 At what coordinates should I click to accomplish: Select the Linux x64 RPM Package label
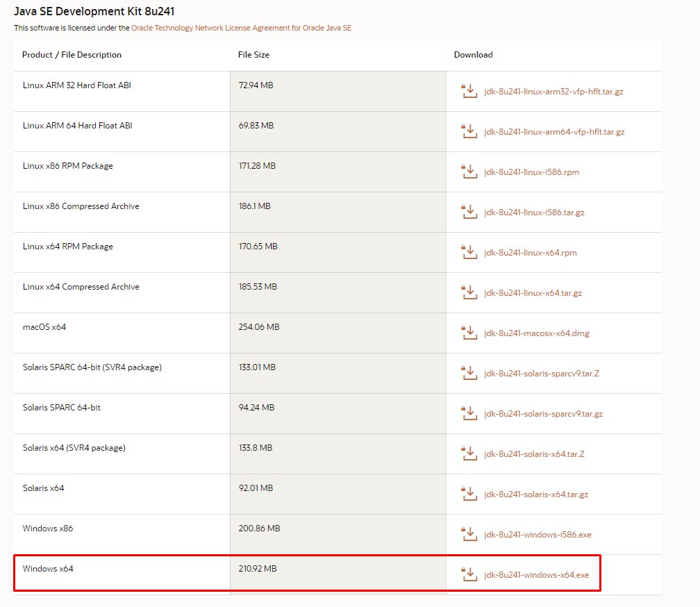tap(68, 247)
